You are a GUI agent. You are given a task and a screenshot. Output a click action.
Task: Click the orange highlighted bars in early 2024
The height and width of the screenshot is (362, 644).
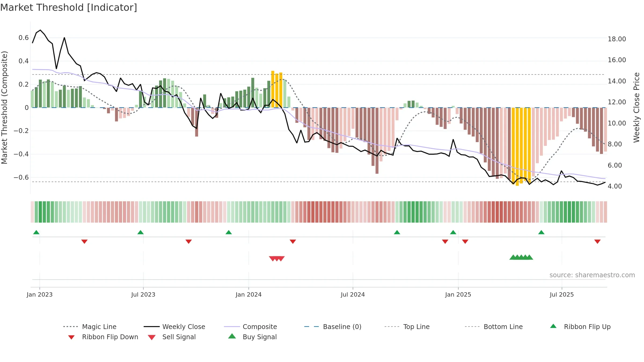[x=277, y=89]
